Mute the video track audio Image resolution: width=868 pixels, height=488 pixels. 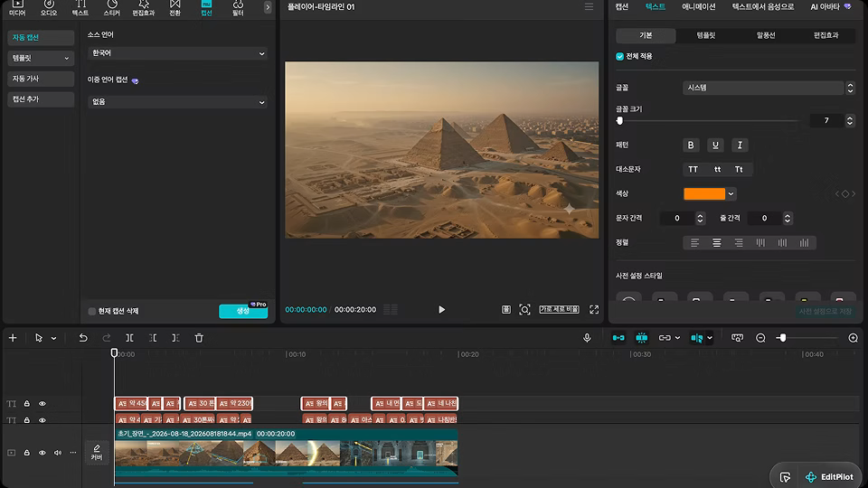(58, 453)
